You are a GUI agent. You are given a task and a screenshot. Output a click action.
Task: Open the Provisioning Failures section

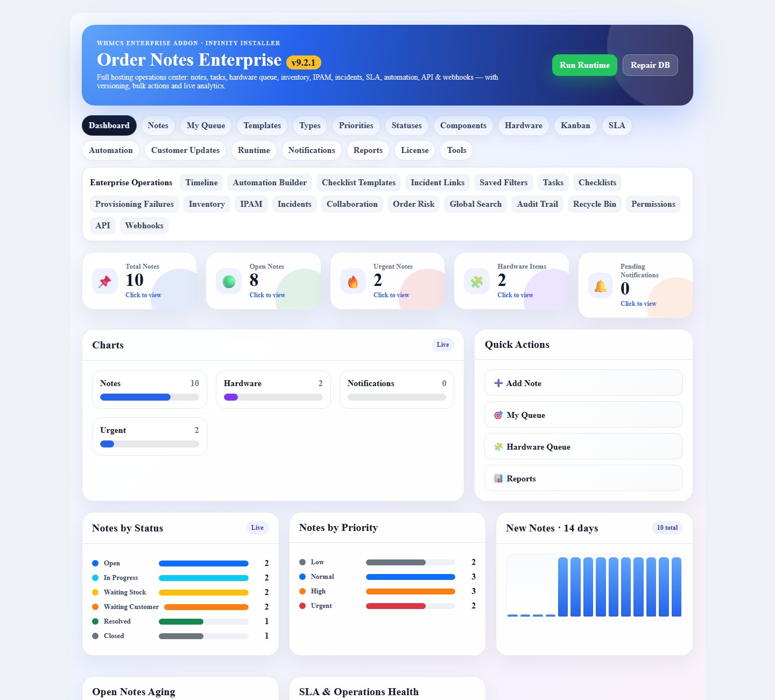pyautogui.click(x=135, y=204)
